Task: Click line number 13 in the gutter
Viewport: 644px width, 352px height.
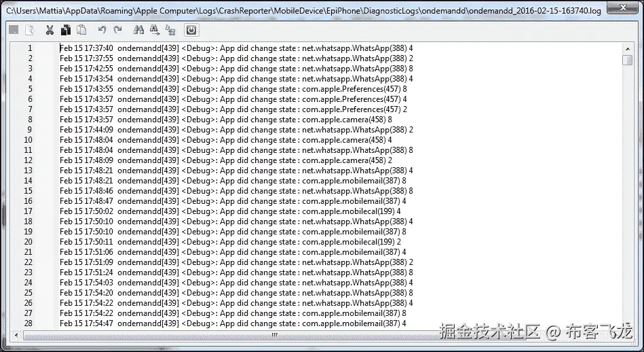Action: 28,171
